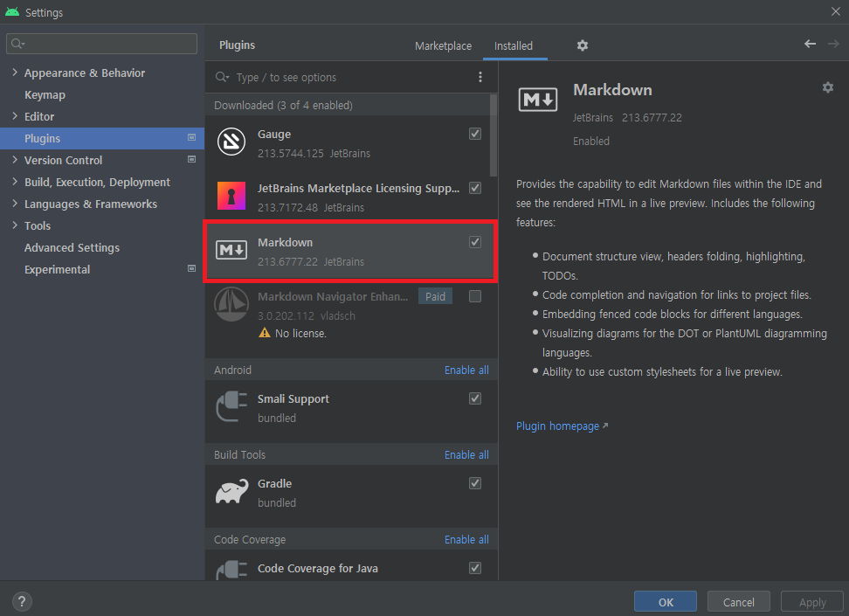This screenshot has width=849, height=616.
Task: Click the JetBrains Marketplace Licensing plugin icon
Action: [x=231, y=196]
